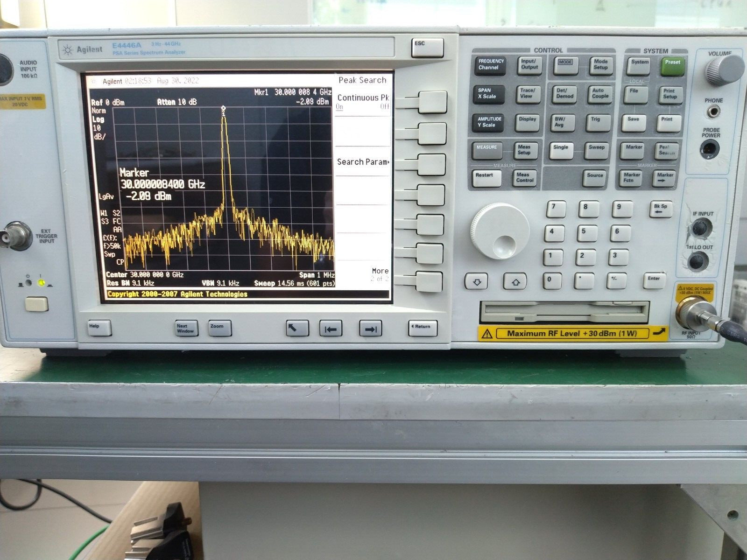This screenshot has width=747, height=560.
Task: Tap the Center 30.000 000 0 GHz readout
Action: click(x=145, y=275)
